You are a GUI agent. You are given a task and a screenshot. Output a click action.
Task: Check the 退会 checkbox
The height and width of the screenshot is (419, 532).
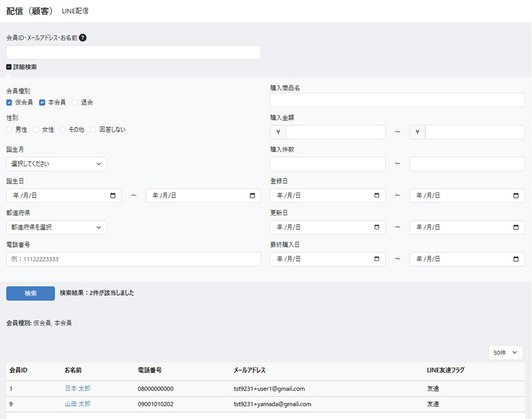tap(75, 103)
